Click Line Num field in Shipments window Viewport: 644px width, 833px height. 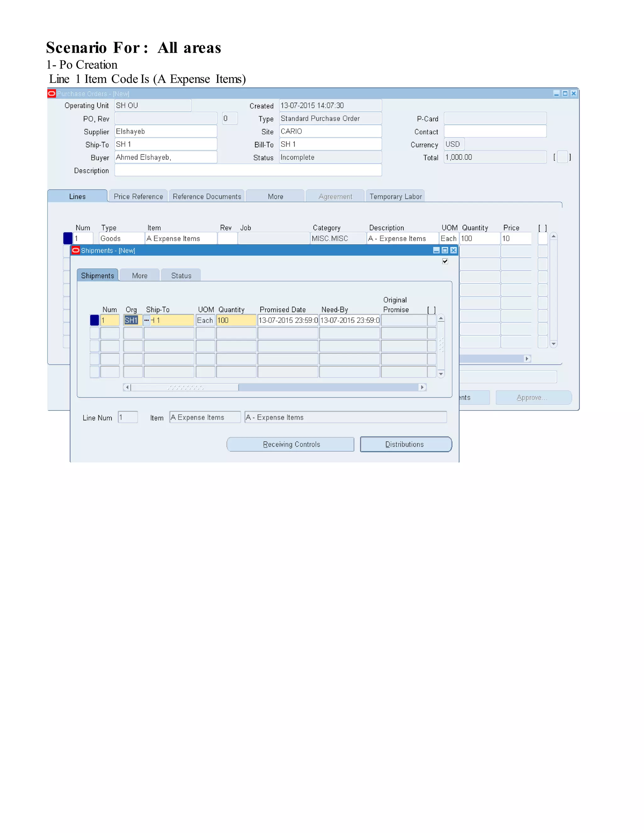pos(128,417)
